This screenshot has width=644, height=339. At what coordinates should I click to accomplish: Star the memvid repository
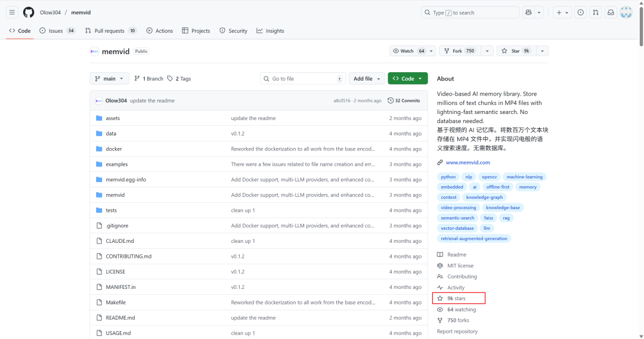(x=515, y=51)
